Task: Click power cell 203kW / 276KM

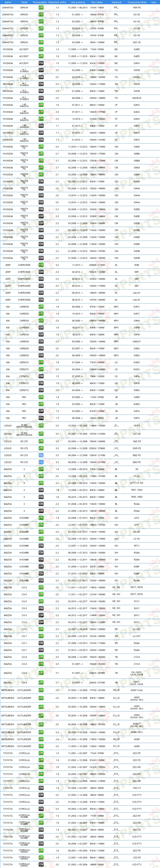Action: (97, 448)
